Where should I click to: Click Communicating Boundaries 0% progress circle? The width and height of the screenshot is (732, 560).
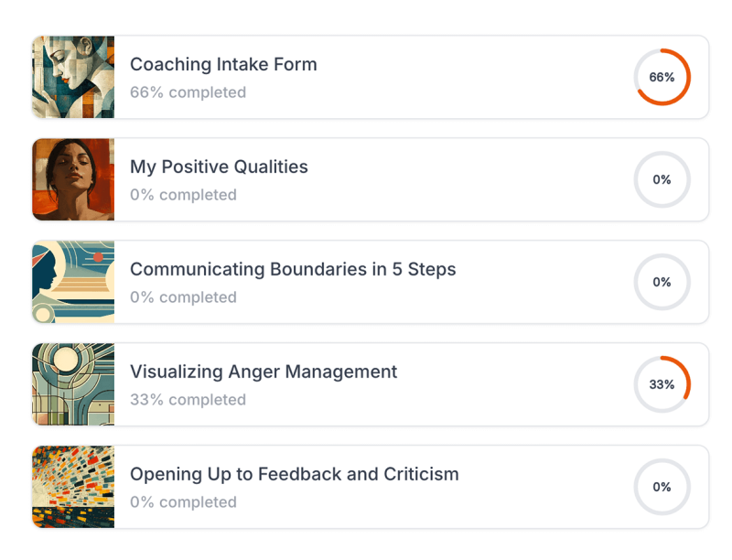pos(662,283)
